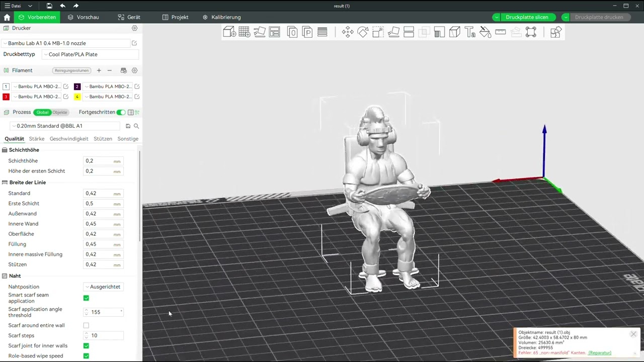The image size is (644, 362).
Task: Click the Home icon in top bar
Action: pyautogui.click(x=7, y=17)
